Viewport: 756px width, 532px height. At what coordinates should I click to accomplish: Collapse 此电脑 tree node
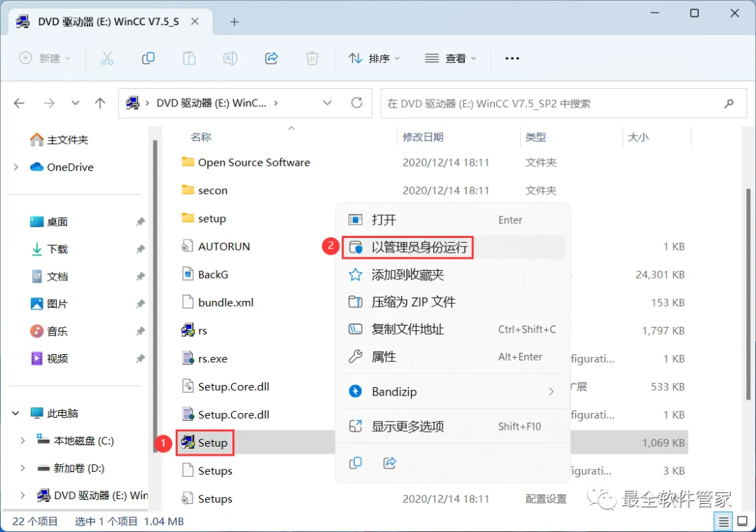coord(16,413)
